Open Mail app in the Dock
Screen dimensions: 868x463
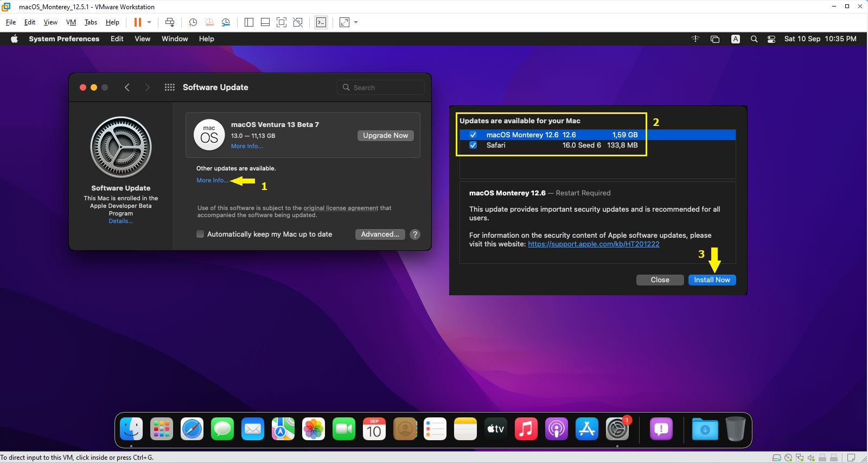(253, 429)
